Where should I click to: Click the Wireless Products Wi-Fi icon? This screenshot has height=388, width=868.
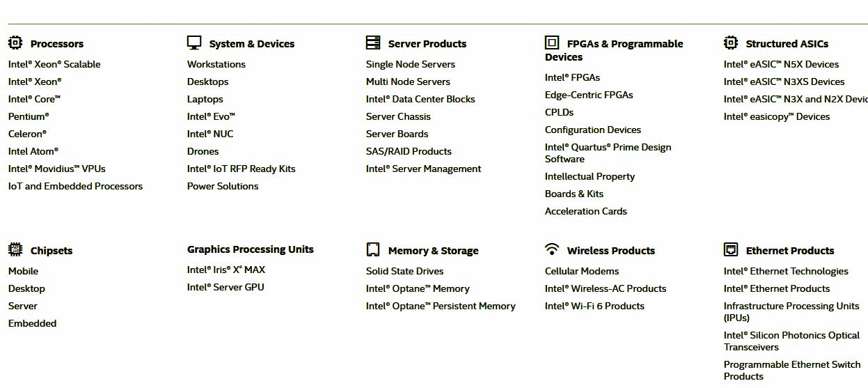[552, 249]
